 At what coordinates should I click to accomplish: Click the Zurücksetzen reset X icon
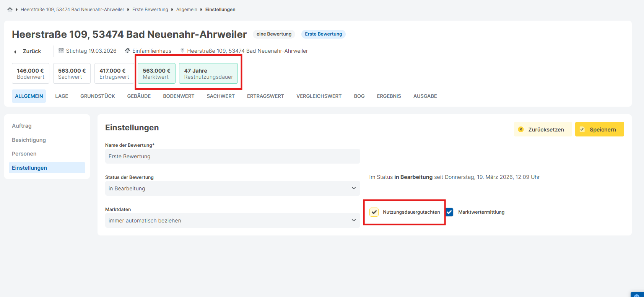click(x=521, y=130)
